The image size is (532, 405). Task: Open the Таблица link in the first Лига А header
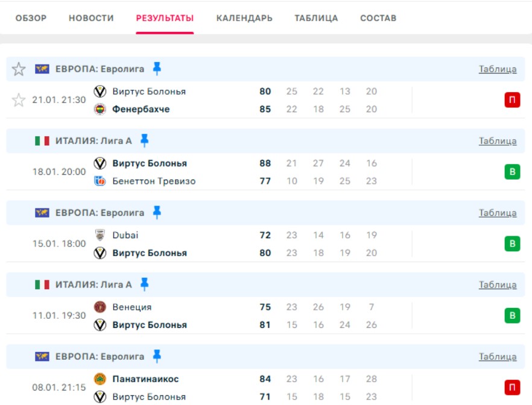(498, 141)
